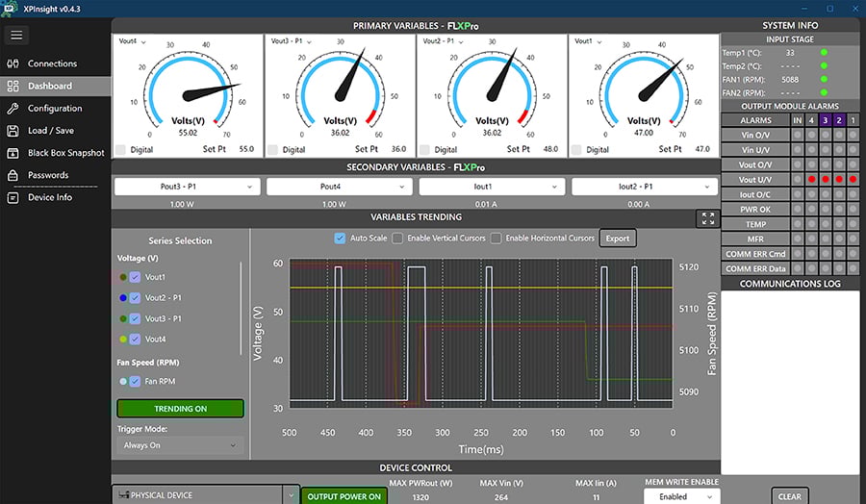Click the Connections plug icon in sidebar

pos(13,63)
